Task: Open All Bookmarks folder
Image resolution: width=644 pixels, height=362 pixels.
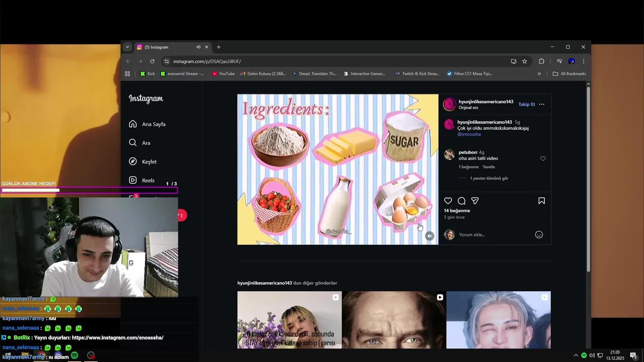Action: click(x=569, y=73)
